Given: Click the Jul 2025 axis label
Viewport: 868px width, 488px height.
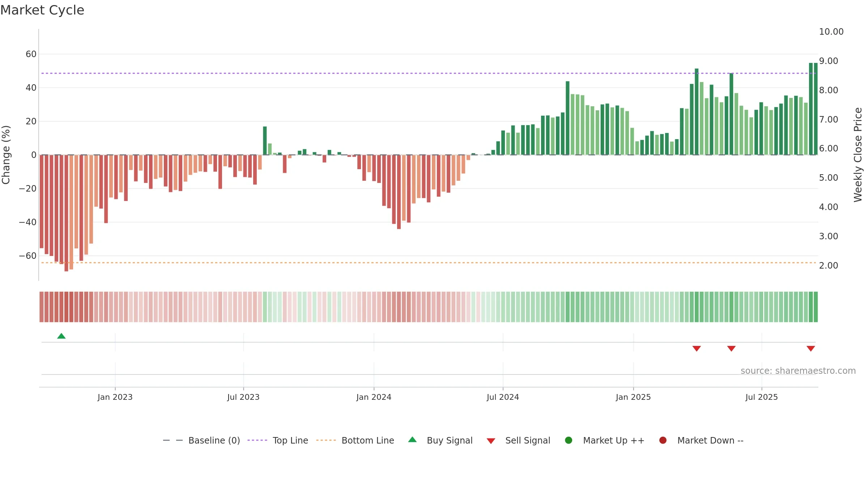Looking at the screenshot, I should 762,397.
